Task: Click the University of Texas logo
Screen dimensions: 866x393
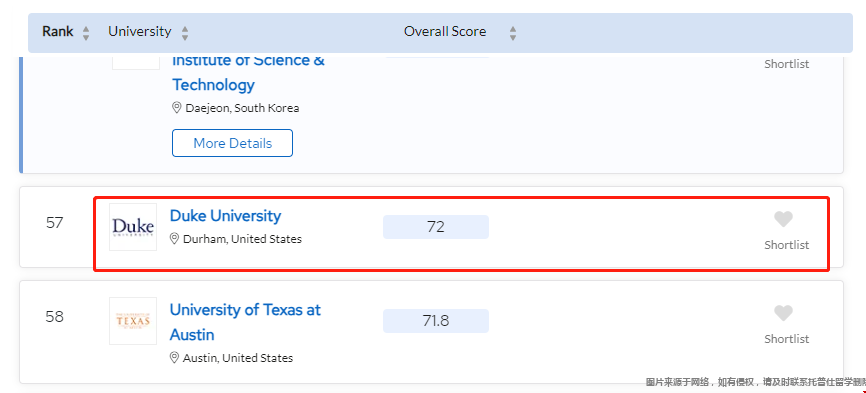Action: click(133, 321)
